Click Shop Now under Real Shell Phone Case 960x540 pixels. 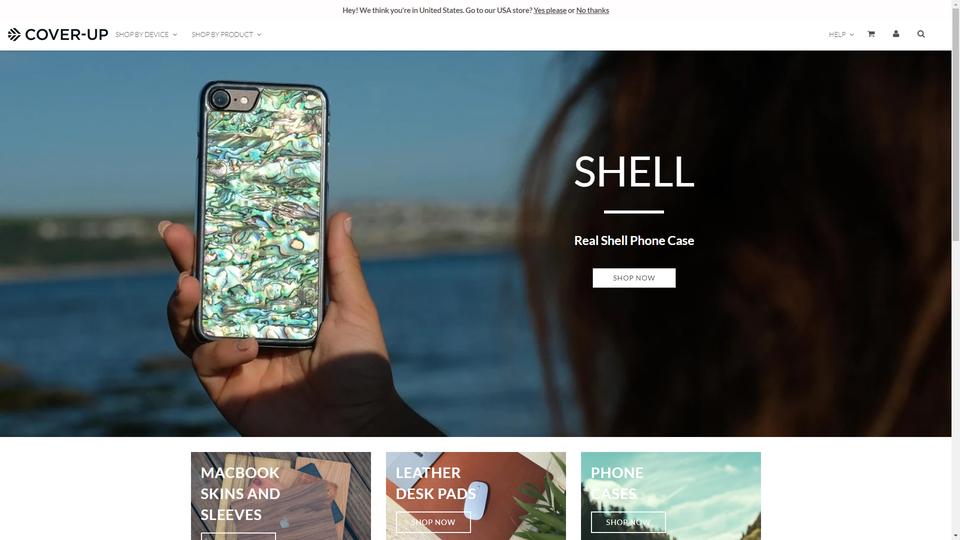[634, 278]
